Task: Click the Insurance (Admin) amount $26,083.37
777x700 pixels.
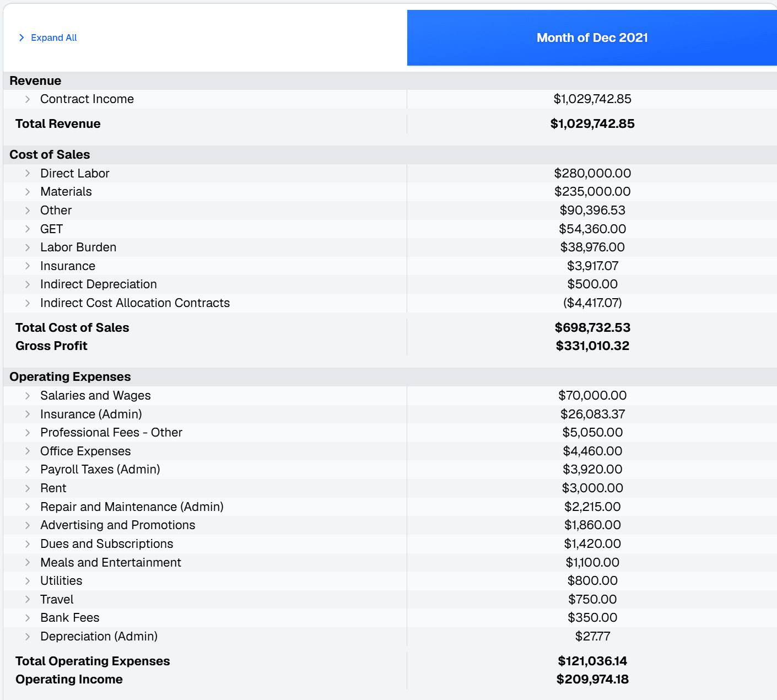Action: pyautogui.click(x=592, y=414)
